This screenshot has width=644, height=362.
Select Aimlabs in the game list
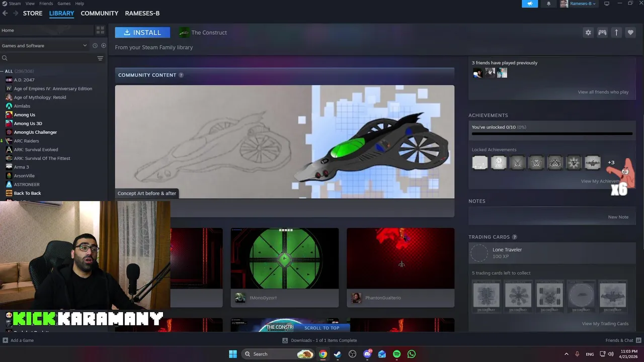[22, 106]
